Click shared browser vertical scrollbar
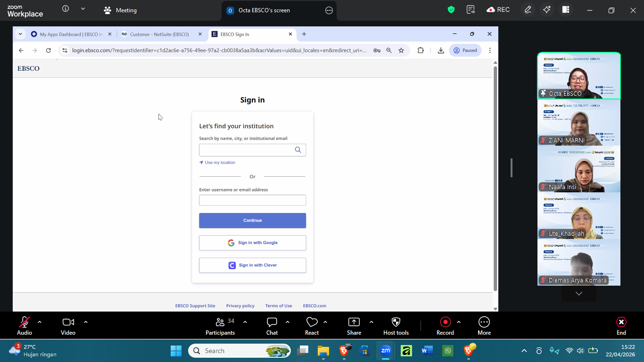The width and height of the screenshot is (644, 362). (495, 179)
